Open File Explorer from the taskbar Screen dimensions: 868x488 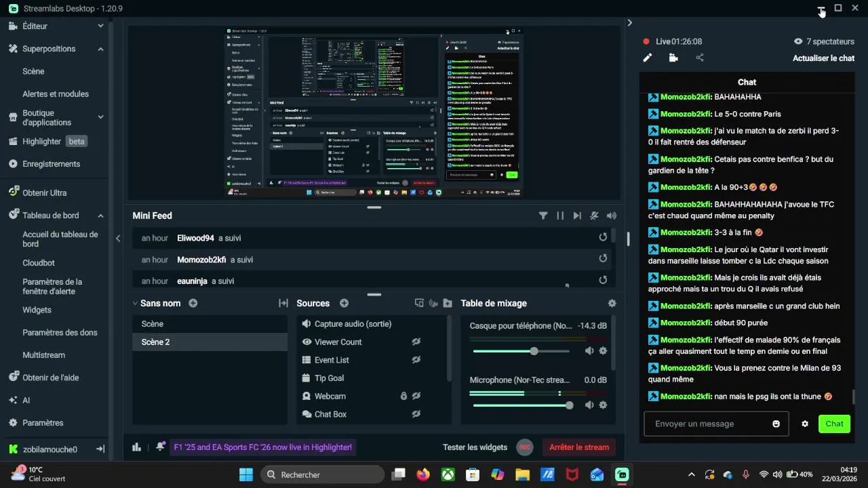tap(522, 474)
